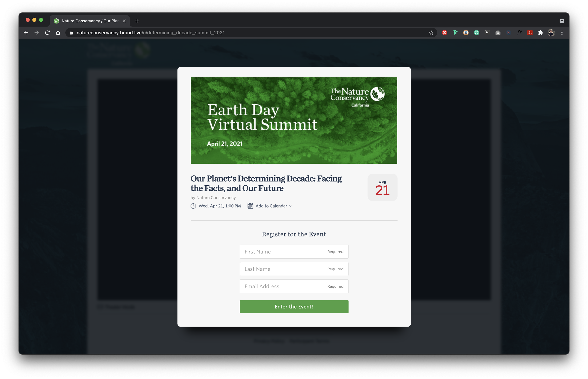Click the 'by Nature Conservancy' byline

[213, 198]
